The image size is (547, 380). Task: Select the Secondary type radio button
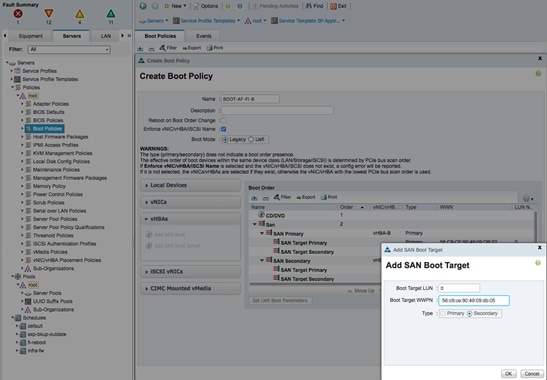point(470,314)
